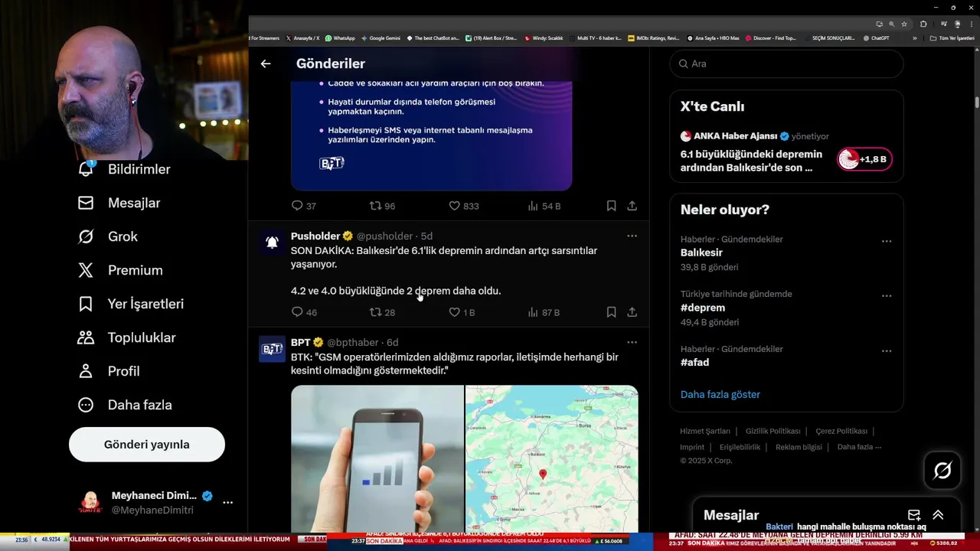
Task: Open Gizlilik Politikası footer link
Action: pos(773,431)
